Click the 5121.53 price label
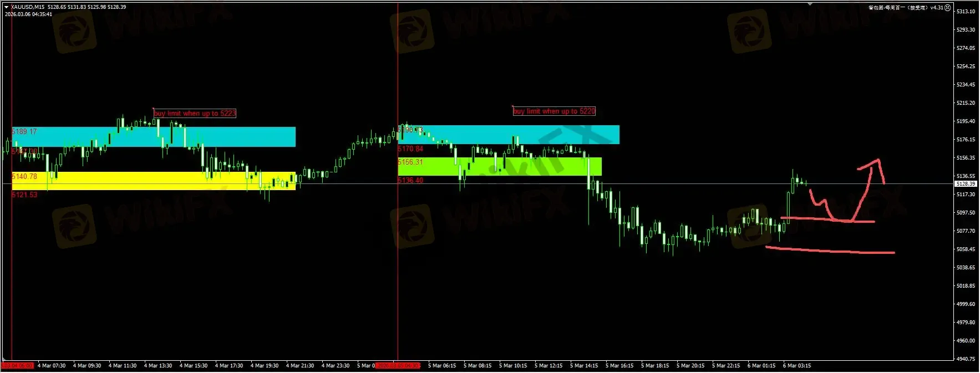 (x=24, y=195)
